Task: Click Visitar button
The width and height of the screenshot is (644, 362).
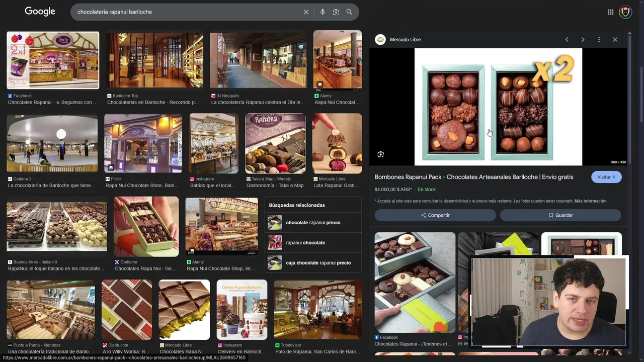Action: click(x=606, y=177)
